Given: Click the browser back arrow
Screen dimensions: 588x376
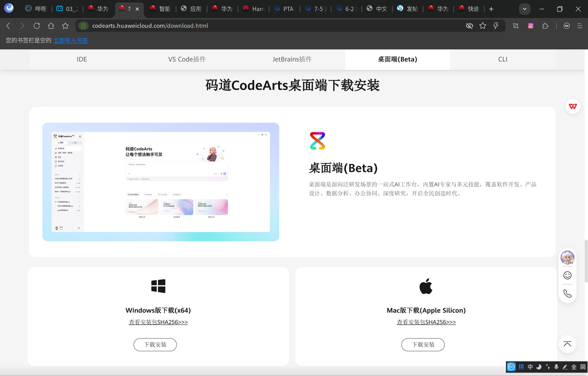Looking at the screenshot, I should pos(8,26).
